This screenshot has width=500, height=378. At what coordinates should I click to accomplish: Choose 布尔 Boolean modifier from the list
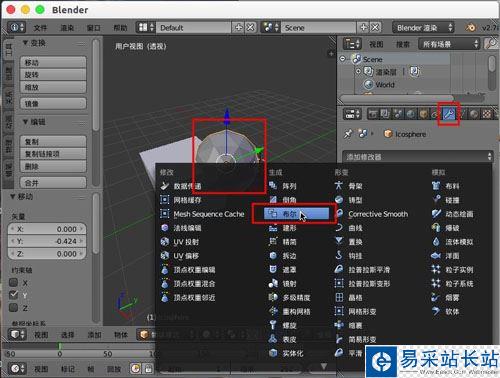coord(296,214)
